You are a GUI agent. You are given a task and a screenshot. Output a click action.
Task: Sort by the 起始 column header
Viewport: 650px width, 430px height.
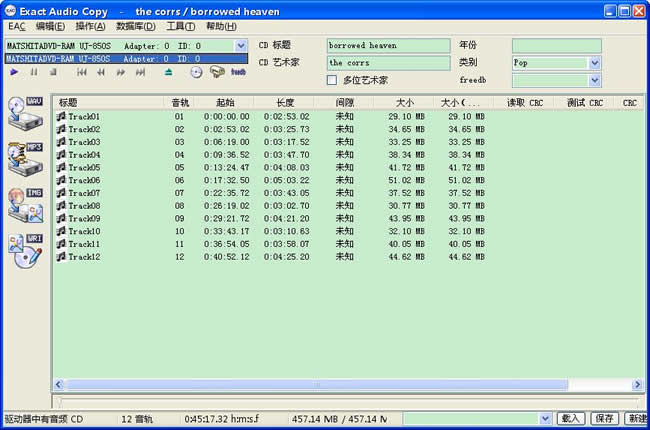225,102
